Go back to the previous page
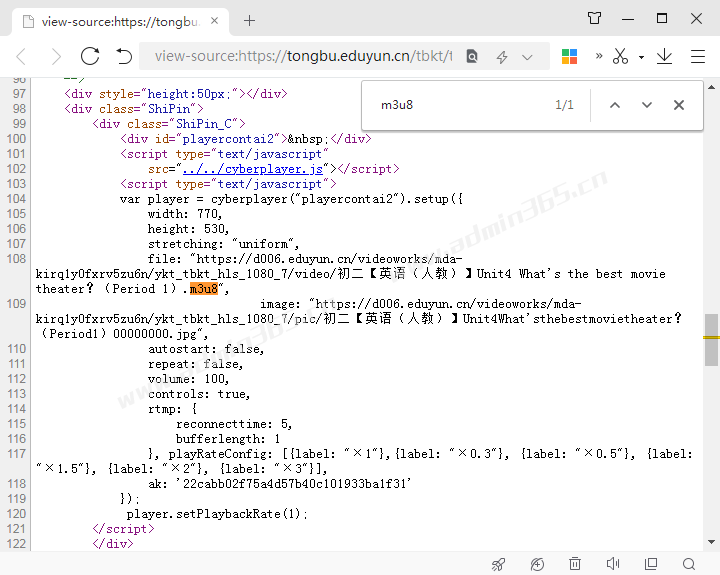 pos(22,57)
